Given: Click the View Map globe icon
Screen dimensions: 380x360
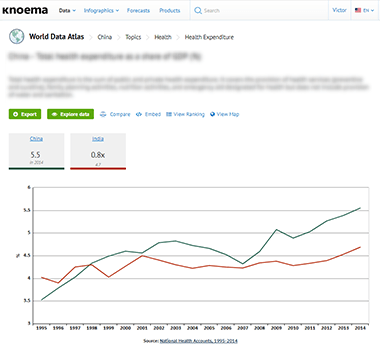Looking at the screenshot, I should tap(212, 114).
